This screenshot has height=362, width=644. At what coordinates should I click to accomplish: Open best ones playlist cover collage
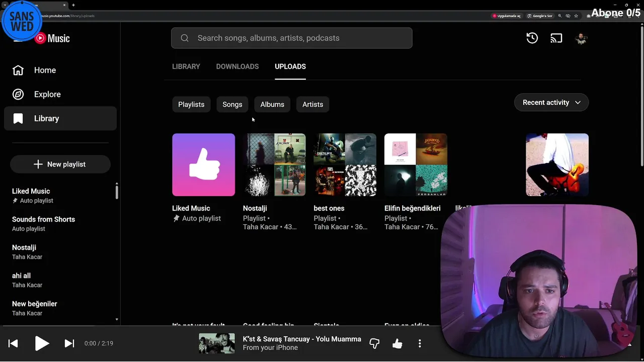[345, 165]
